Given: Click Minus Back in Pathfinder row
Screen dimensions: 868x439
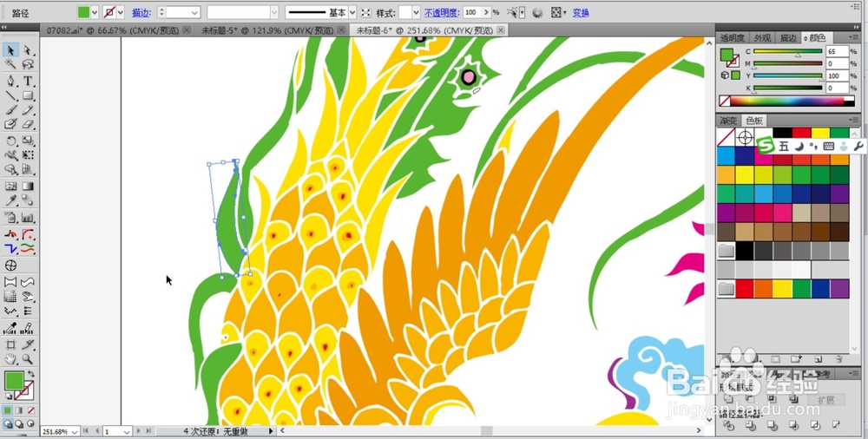Looking at the screenshot, I should pyautogui.click(x=836, y=425).
